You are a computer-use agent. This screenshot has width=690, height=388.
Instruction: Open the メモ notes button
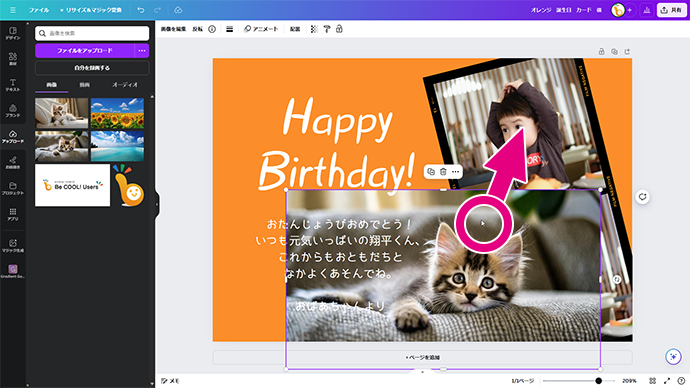point(170,381)
